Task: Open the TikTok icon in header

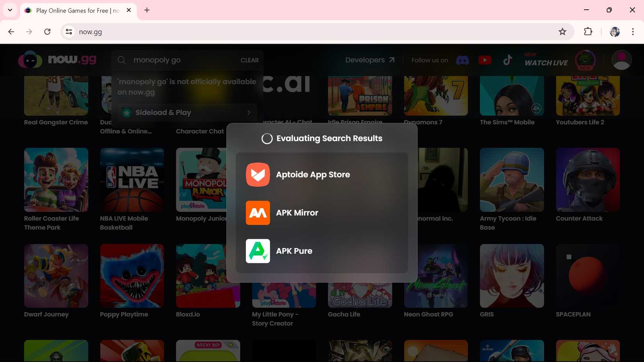Action: tap(507, 60)
